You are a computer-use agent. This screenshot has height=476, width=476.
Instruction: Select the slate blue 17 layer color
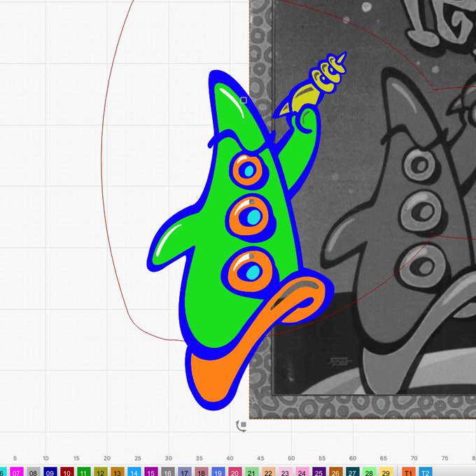pos(185,472)
